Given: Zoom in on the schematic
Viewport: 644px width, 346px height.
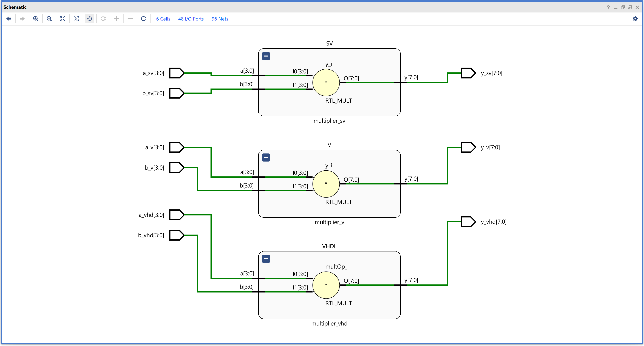Looking at the screenshot, I should pos(36,19).
